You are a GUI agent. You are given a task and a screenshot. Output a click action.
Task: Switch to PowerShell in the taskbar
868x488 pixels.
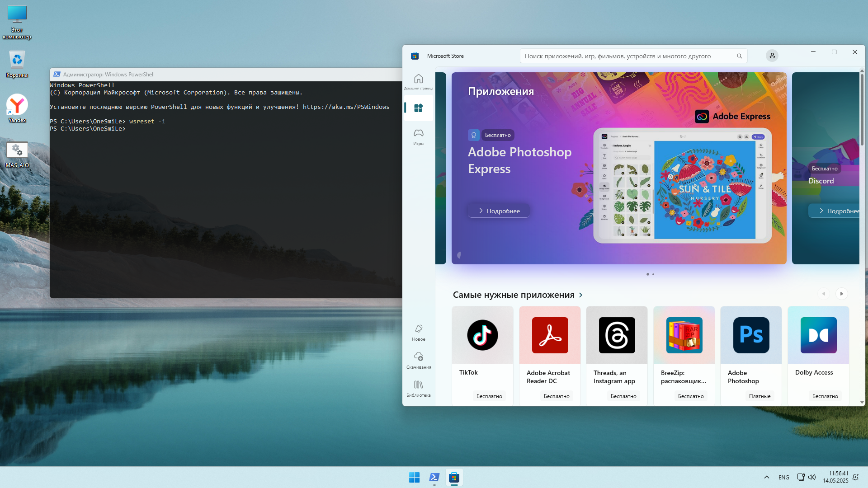(x=434, y=477)
